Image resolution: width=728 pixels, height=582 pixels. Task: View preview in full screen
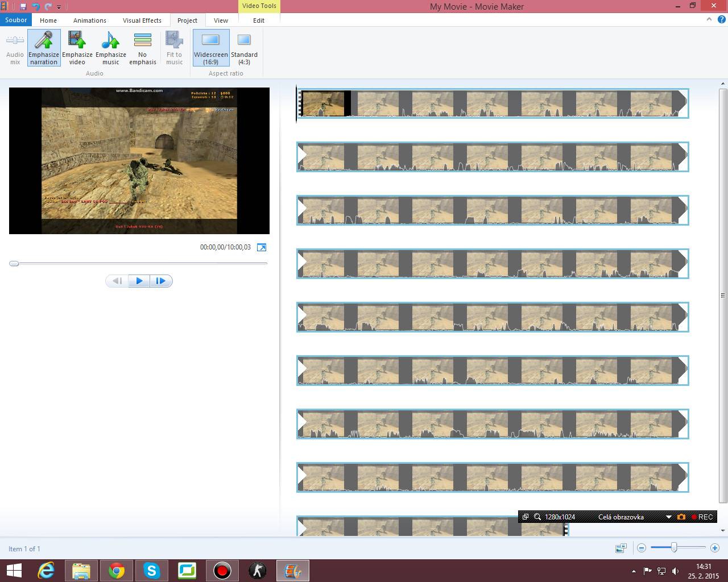[x=262, y=247]
